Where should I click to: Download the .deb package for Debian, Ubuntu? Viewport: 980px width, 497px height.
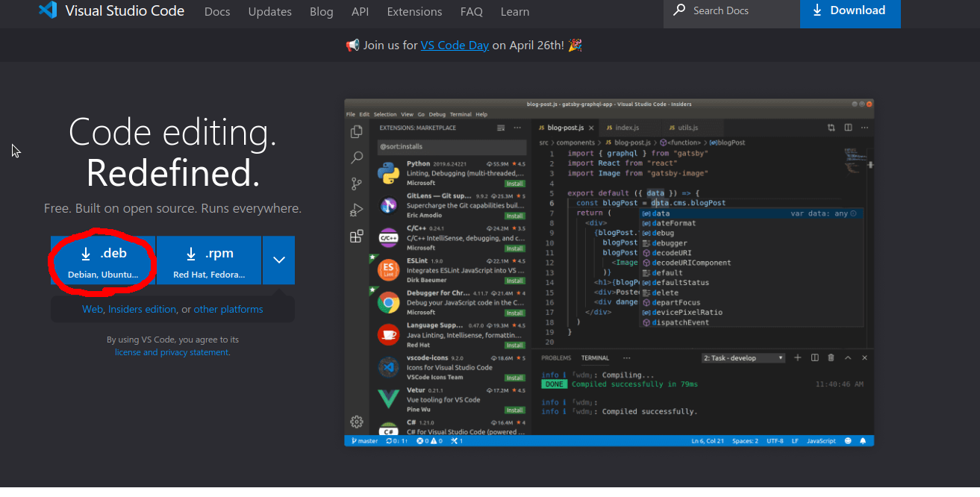pyautogui.click(x=103, y=260)
